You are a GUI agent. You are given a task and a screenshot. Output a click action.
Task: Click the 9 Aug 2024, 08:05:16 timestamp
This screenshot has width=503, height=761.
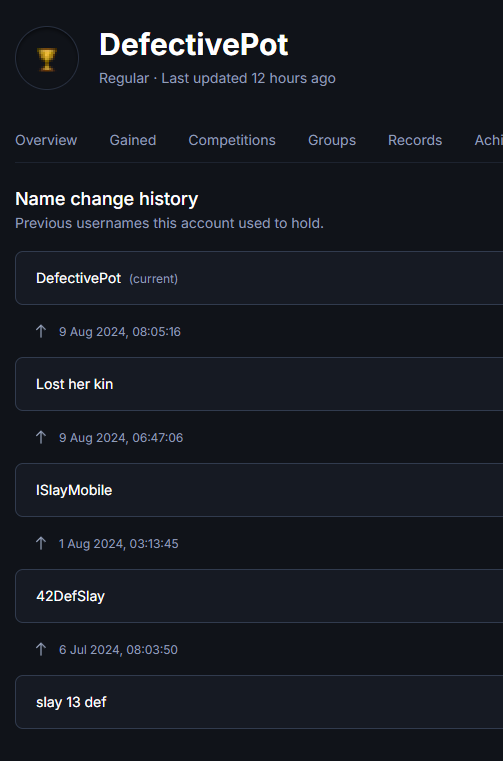coord(120,332)
